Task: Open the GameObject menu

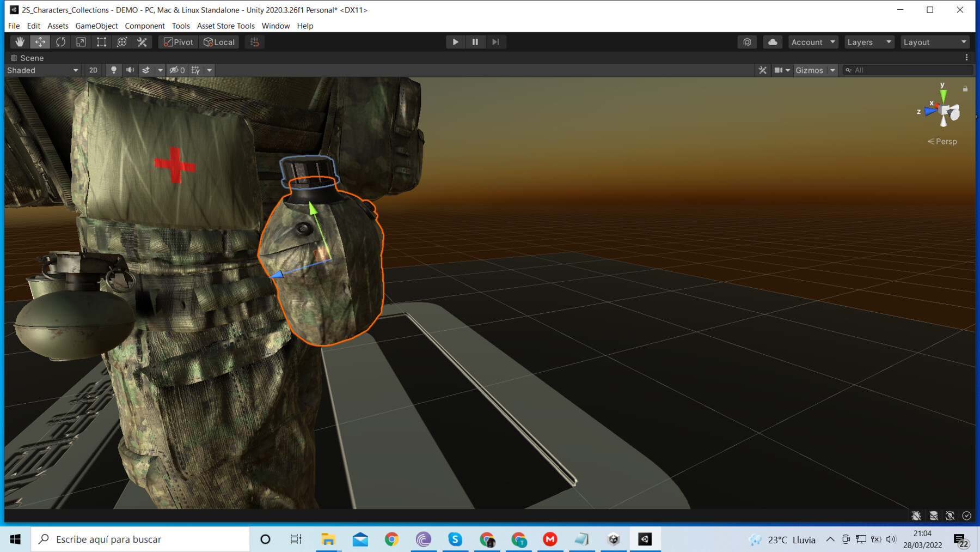Action: 96,26
